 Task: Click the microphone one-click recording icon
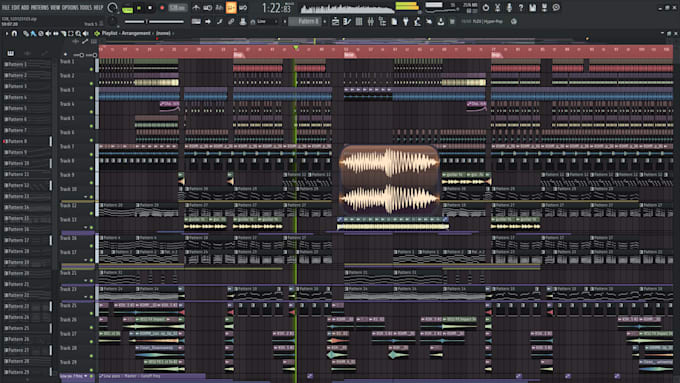(509, 8)
